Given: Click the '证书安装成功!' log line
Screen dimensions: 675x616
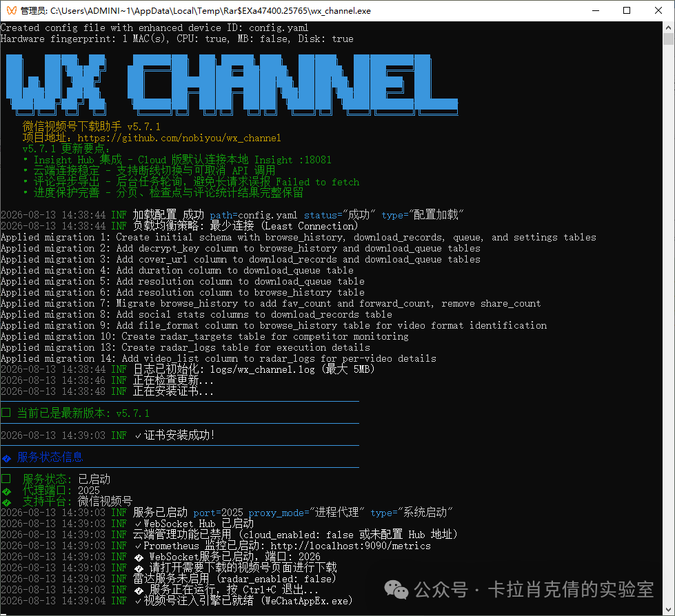Looking at the screenshot, I should pyautogui.click(x=108, y=435).
